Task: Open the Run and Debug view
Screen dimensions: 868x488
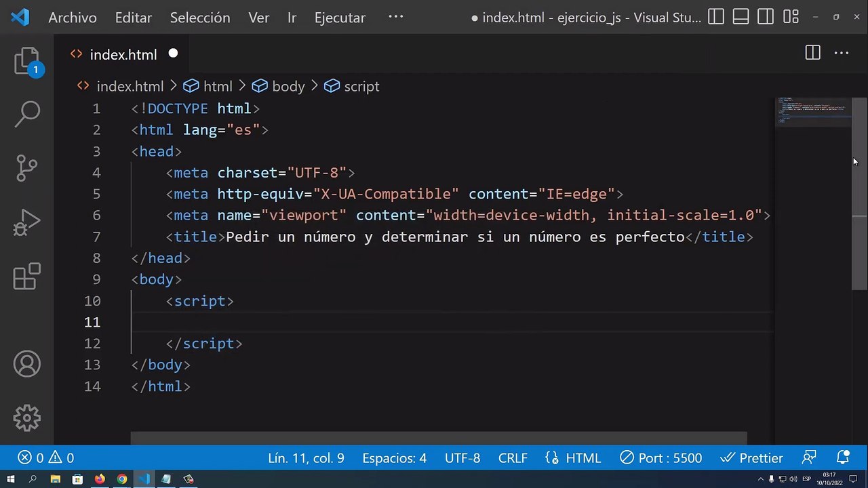Action: (27, 222)
